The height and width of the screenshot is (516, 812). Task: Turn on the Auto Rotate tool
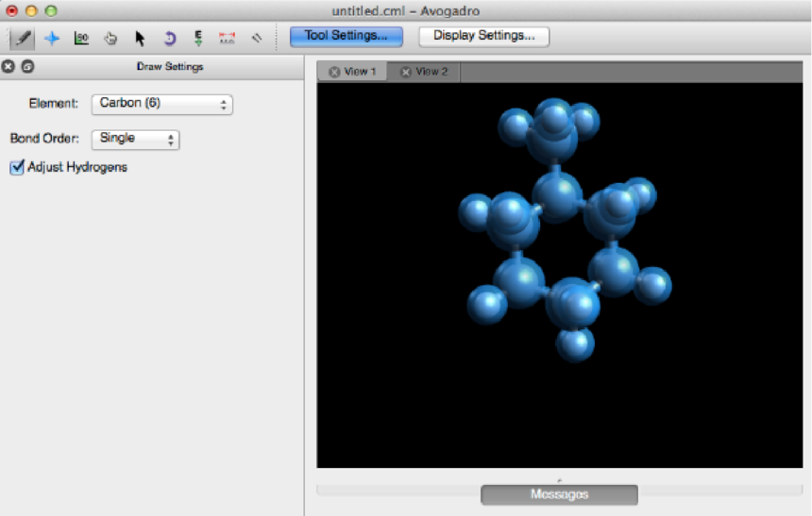[x=169, y=38]
